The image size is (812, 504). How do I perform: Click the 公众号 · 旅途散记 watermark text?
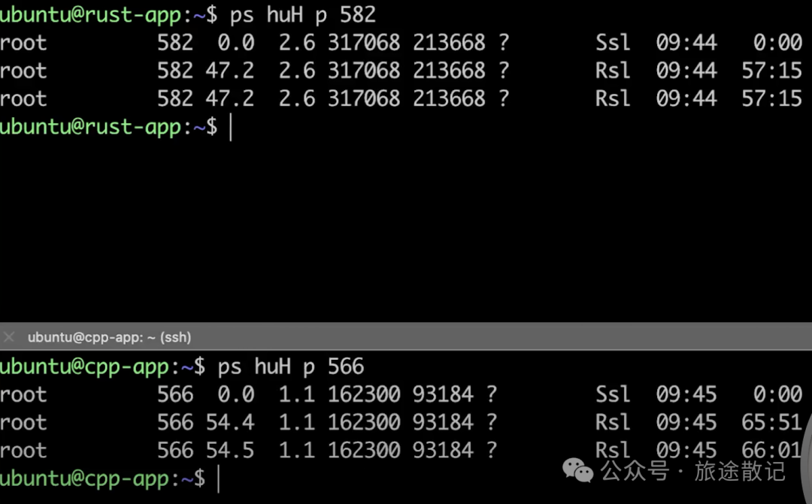click(x=693, y=471)
